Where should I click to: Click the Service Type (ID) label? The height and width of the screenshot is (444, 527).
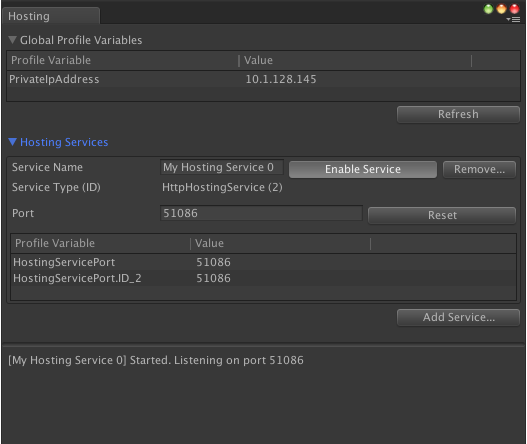point(56,187)
